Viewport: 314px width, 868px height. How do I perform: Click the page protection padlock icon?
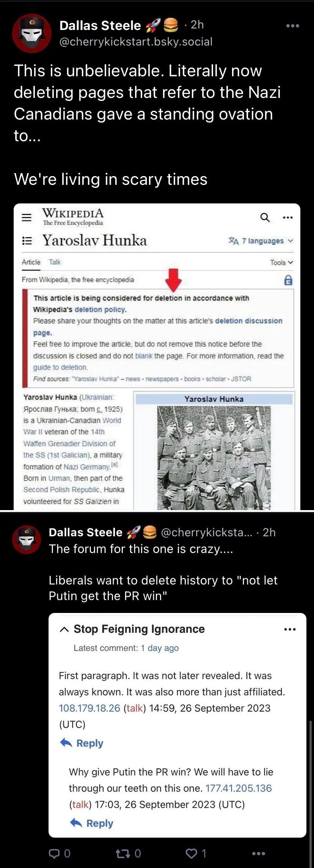coord(288,280)
